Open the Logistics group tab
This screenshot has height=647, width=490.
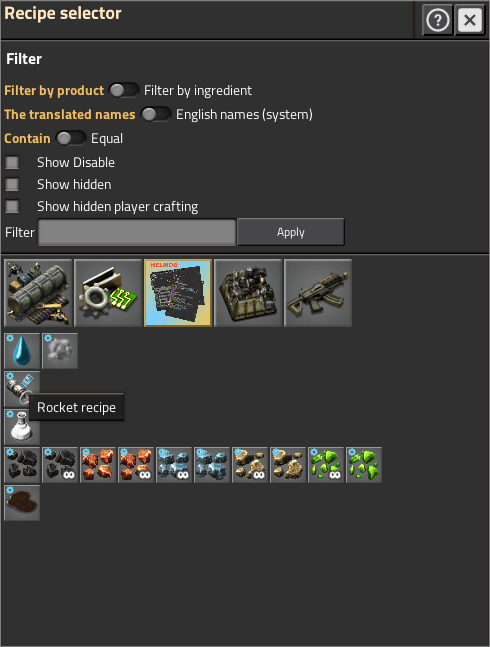(x=38, y=293)
